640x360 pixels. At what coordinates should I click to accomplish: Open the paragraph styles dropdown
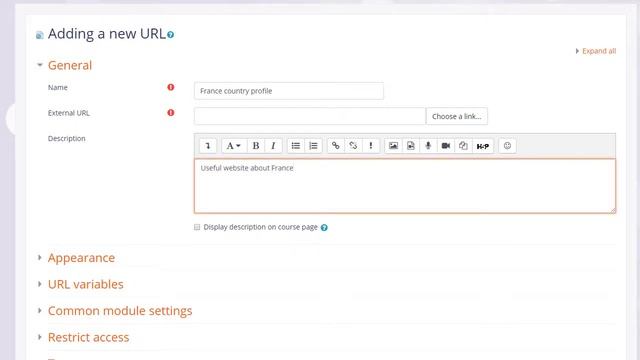233,146
